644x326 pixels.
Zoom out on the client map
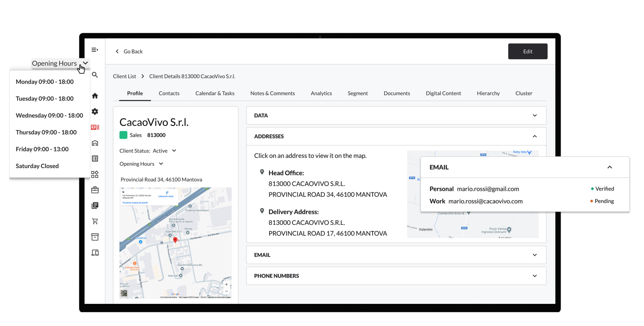point(226,291)
